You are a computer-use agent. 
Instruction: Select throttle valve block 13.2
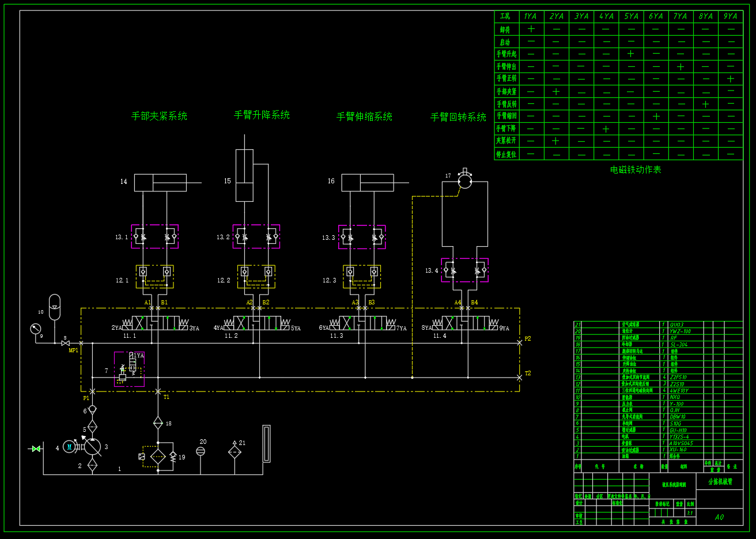pos(256,236)
